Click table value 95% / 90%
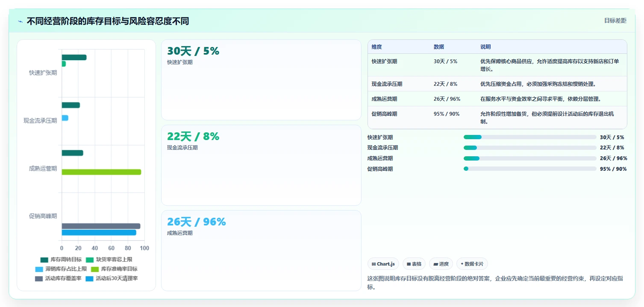The width and height of the screenshot is (644, 307). coord(447,114)
